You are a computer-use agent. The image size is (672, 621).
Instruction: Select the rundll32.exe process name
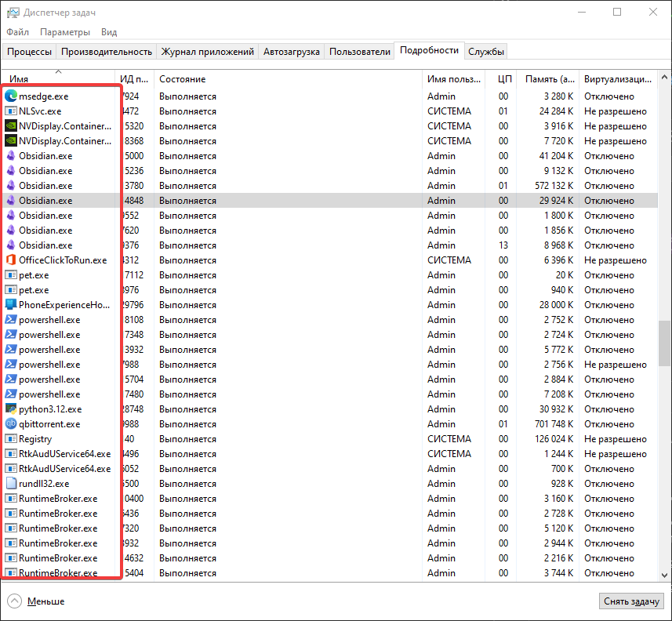pos(44,484)
